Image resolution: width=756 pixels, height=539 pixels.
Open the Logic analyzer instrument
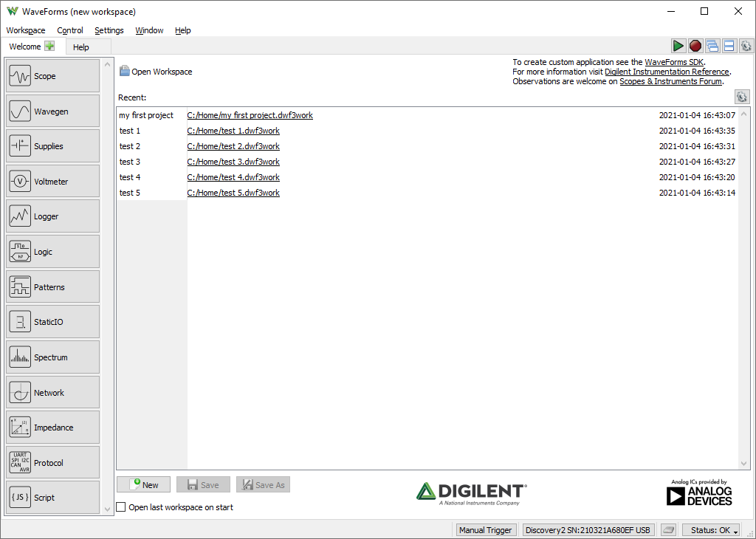52,252
